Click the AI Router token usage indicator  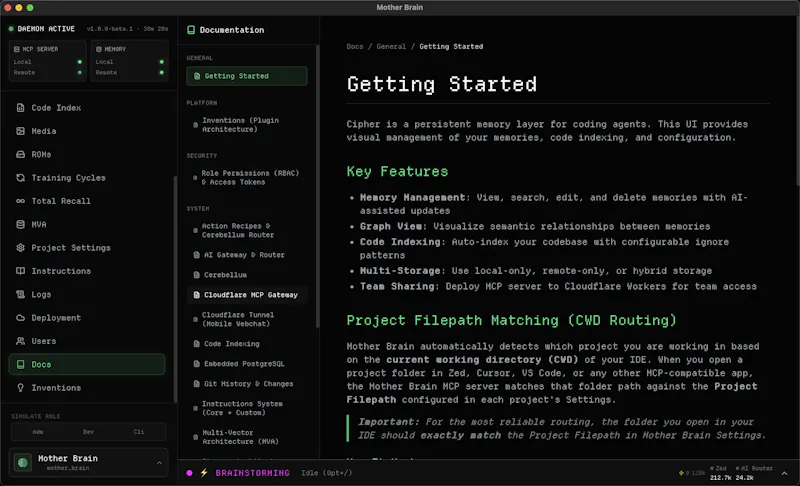pyautogui.click(x=754, y=473)
